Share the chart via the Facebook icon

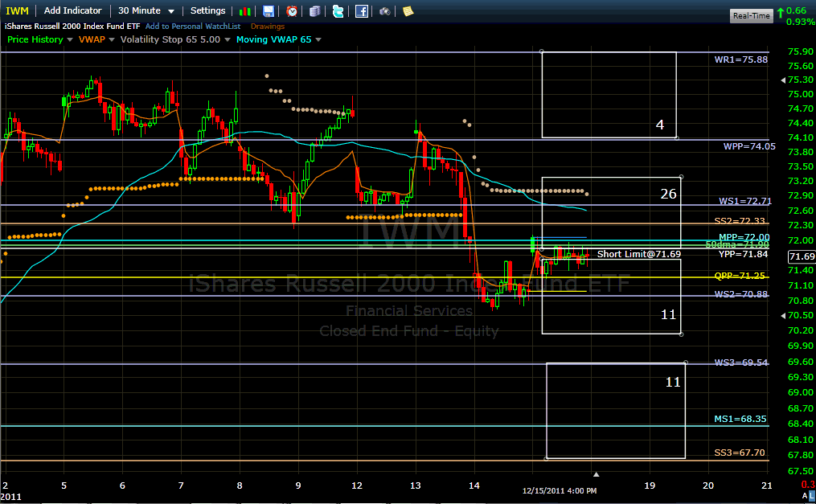coord(362,11)
